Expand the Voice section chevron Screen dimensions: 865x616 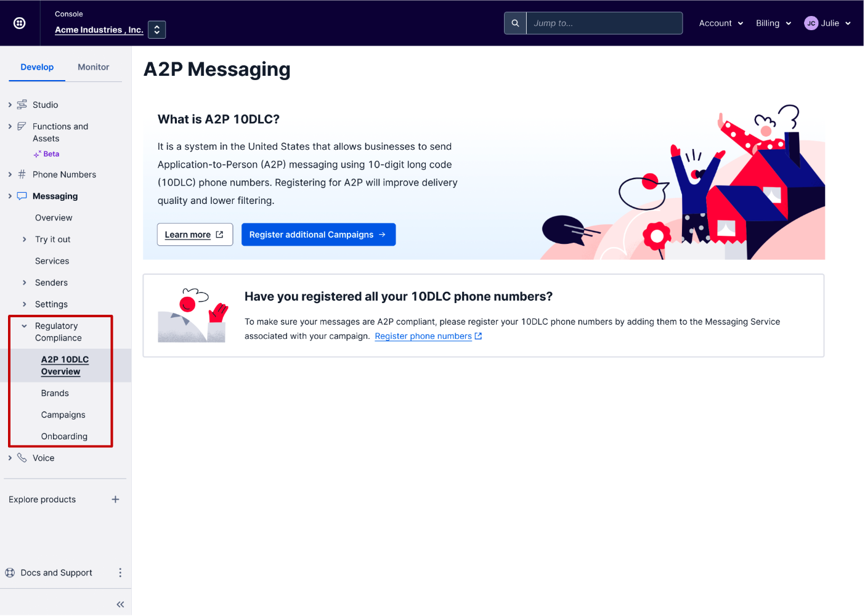[x=10, y=458]
